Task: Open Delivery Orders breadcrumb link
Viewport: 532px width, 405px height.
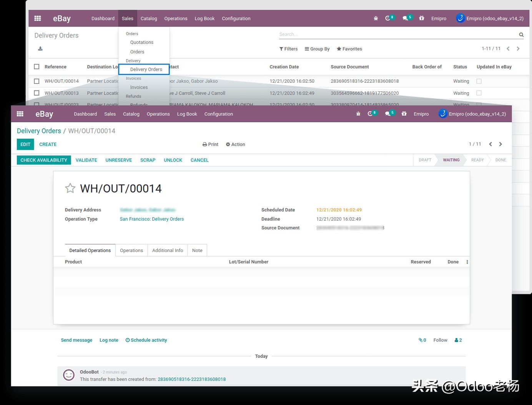Action: [39, 131]
